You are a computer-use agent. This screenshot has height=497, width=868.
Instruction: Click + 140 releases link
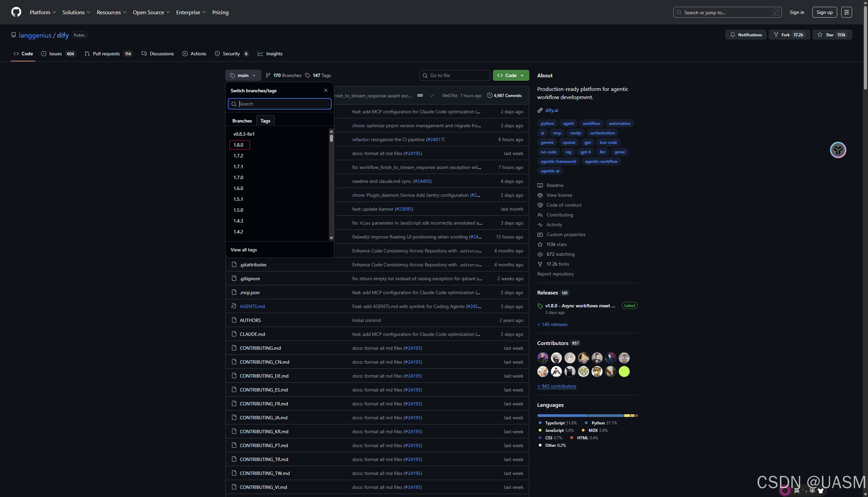pyautogui.click(x=552, y=325)
